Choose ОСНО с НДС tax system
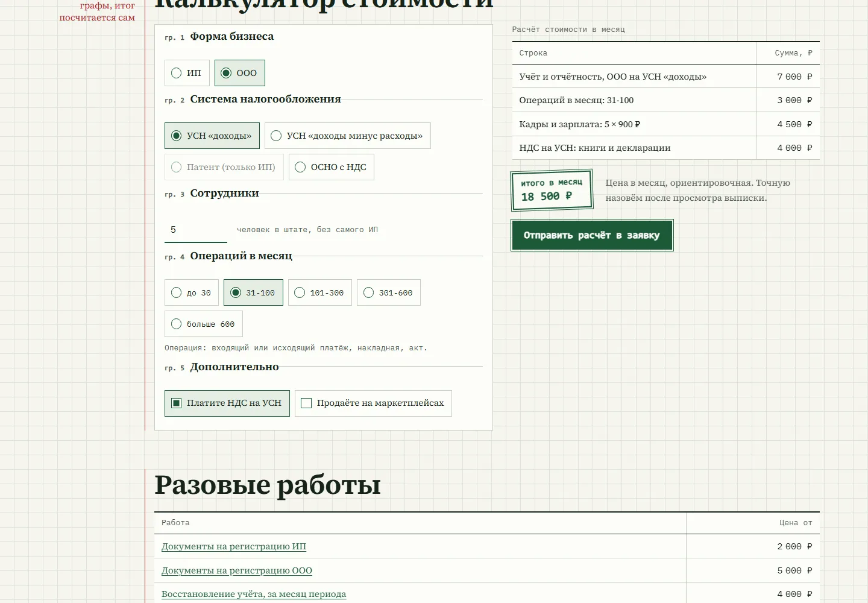 331,167
